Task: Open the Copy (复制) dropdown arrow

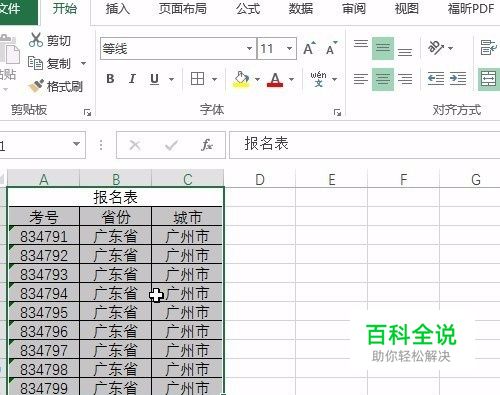Action: [x=83, y=63]
